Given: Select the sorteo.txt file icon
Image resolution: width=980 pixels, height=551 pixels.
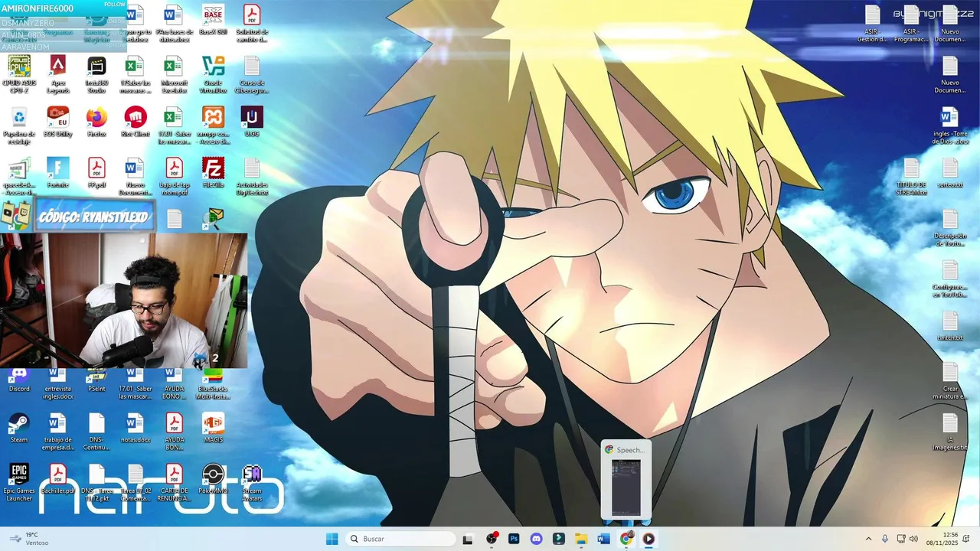Looking at the screenshot, I should (950, 173).
